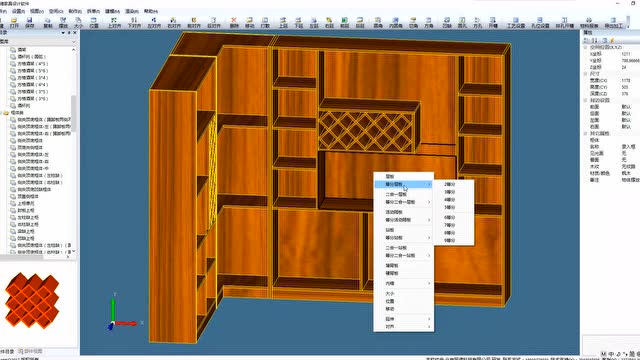640x360 pixels.
Task: Collapse the 尺寸 section in properties panel
Action: pyautogui.click(x=585, y=74)
